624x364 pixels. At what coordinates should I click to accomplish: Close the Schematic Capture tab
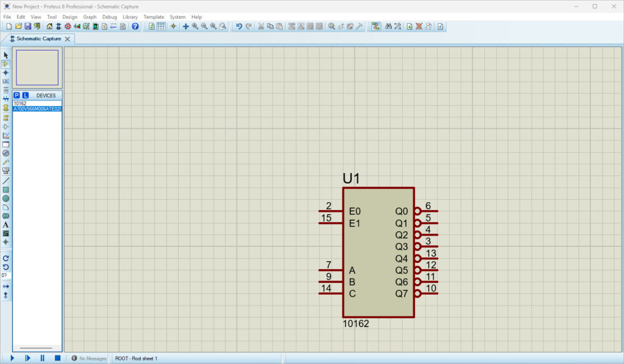pos(67,39)
